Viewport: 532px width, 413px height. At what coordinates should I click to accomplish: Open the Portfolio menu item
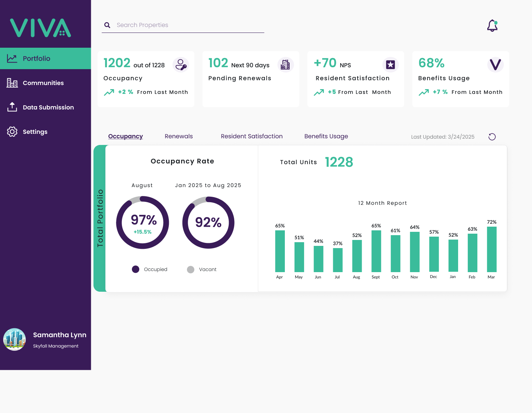pyautogui.click(x=45, y=58)
